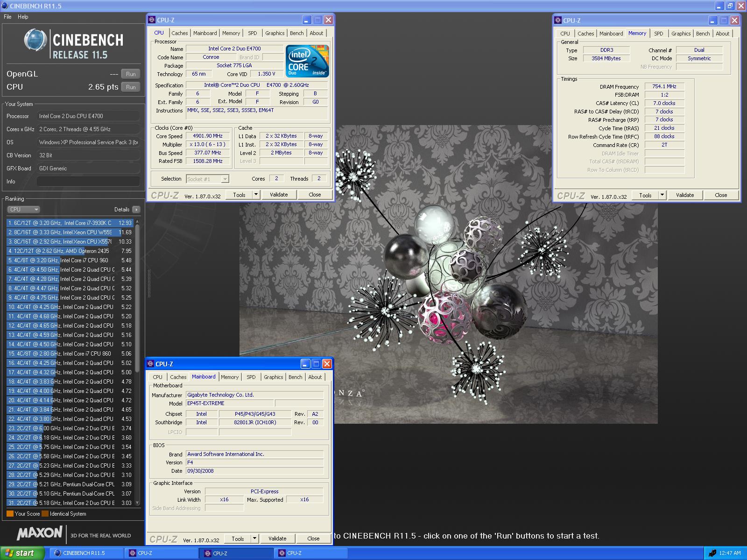
Task: Click Tools button in the Mainboard CPU-Z window
Action: [238, 539]
